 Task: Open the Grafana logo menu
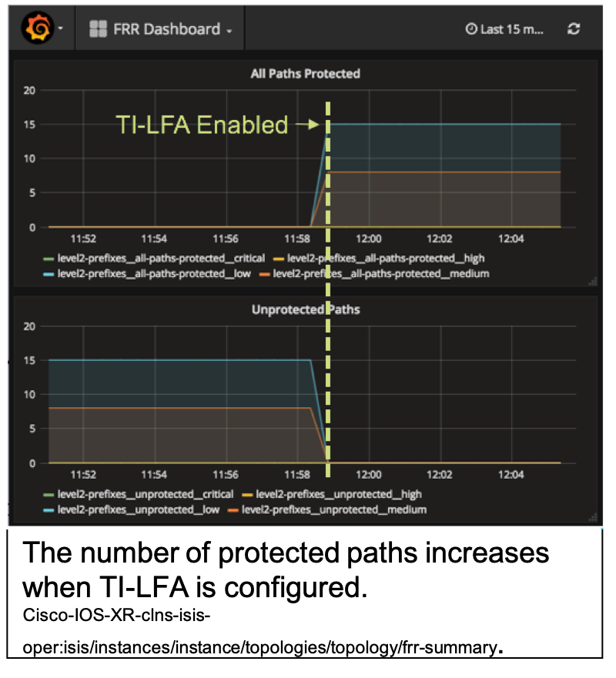point(38,28)
